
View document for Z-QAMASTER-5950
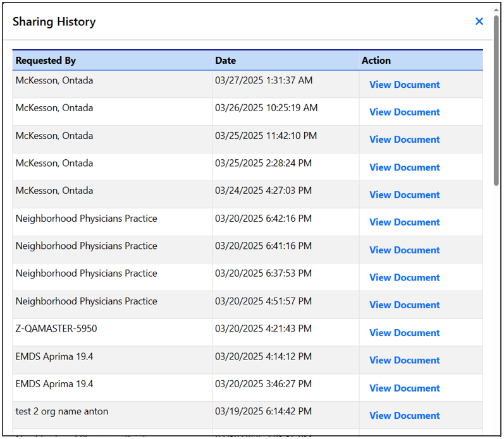tap(404, 333)
